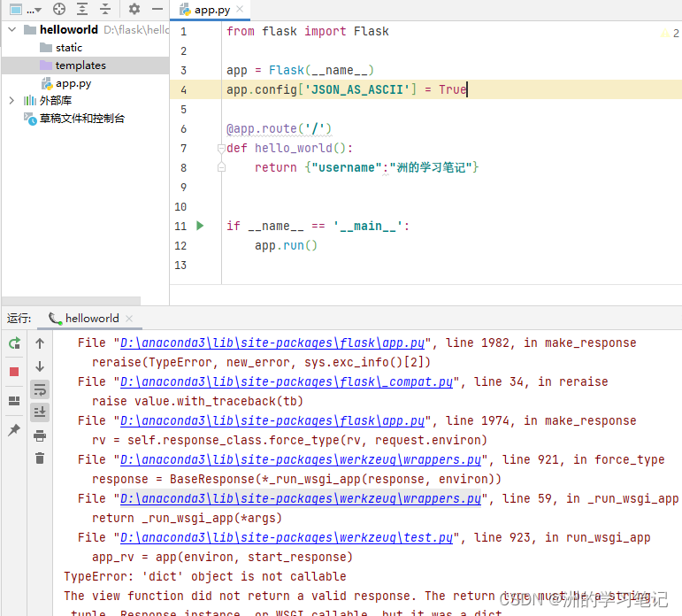Open the project panel settings gear
Viewport: 682px width, 616px height.
(x=134, y=9)
